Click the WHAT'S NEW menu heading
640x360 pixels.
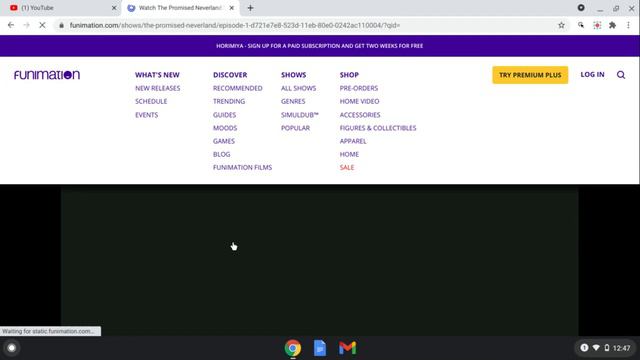[157, 75]
